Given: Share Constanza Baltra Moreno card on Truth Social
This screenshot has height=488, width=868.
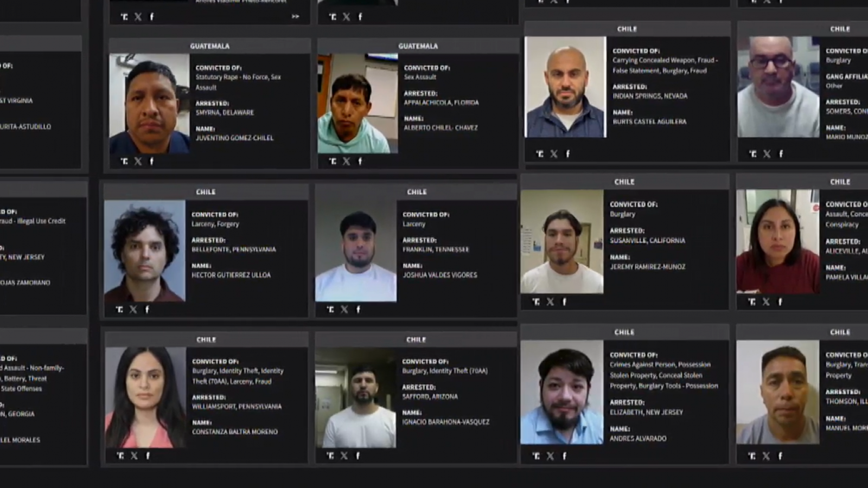Looking at the screenshot, I should click(x=120, y=455).
